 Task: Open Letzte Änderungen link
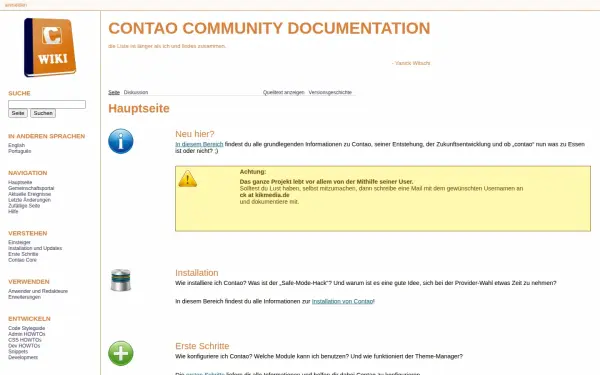29,200
